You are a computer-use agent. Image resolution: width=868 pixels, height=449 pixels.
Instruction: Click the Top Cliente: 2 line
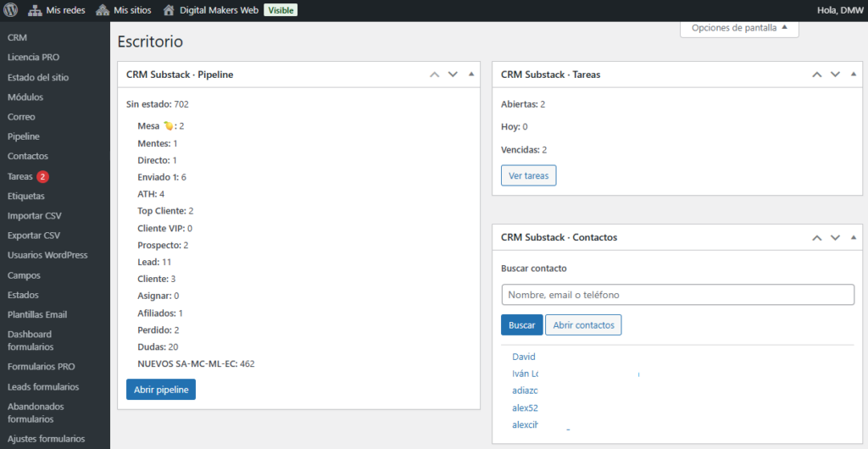165,211
